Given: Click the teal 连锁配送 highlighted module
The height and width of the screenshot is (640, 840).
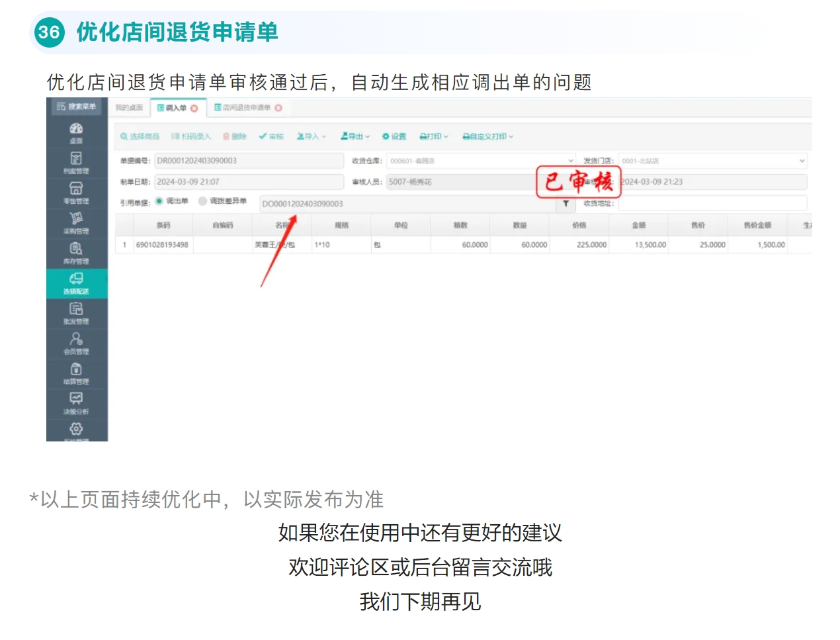Looking at the screenshot, I should pyautogui.click(x=76, y=283).
